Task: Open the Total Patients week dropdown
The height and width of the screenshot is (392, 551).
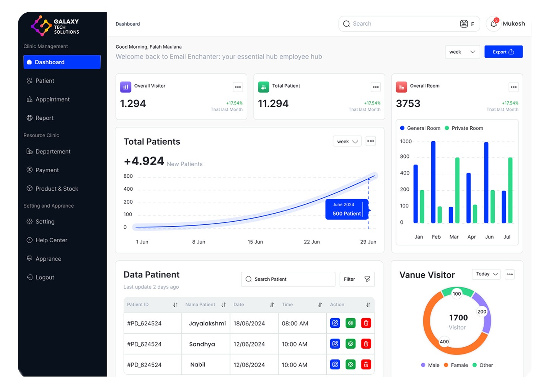Action: (347, 142)
